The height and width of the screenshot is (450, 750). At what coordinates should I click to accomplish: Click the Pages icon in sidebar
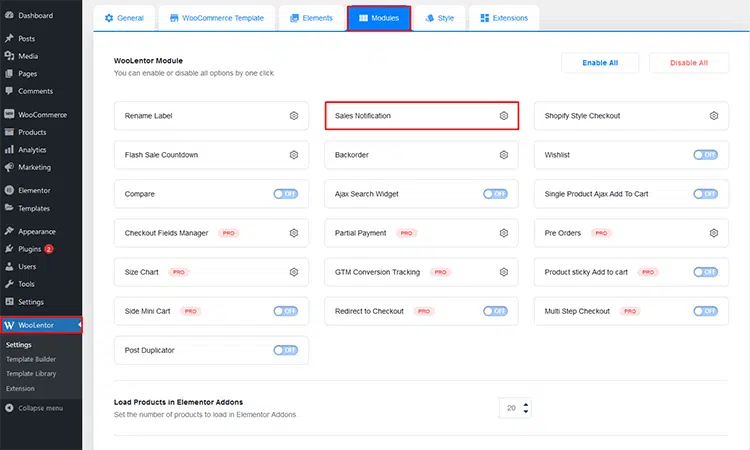click(x=9, y=73)
